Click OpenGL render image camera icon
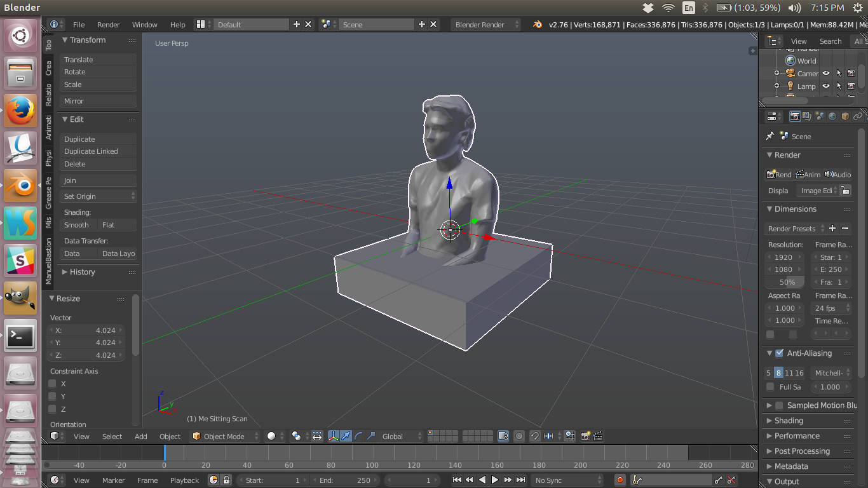The height and width of the screenshot is (488, 868). [x=585, y=436]
